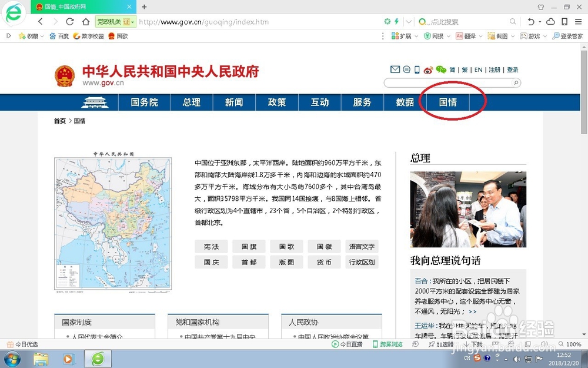588x368 pixels.
Task: Open the screenshot tool 截图 in browser toolbar
Action: coord(498,36)
